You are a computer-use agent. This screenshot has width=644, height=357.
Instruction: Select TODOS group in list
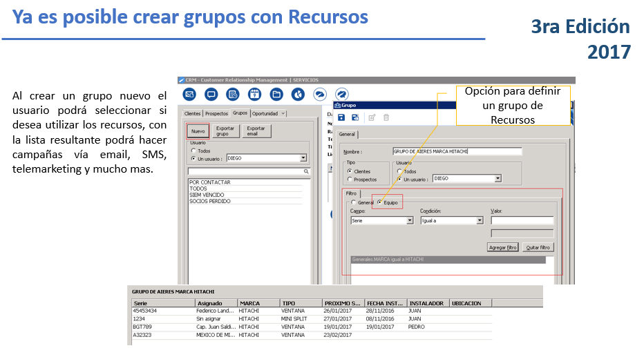coord(245,189)
